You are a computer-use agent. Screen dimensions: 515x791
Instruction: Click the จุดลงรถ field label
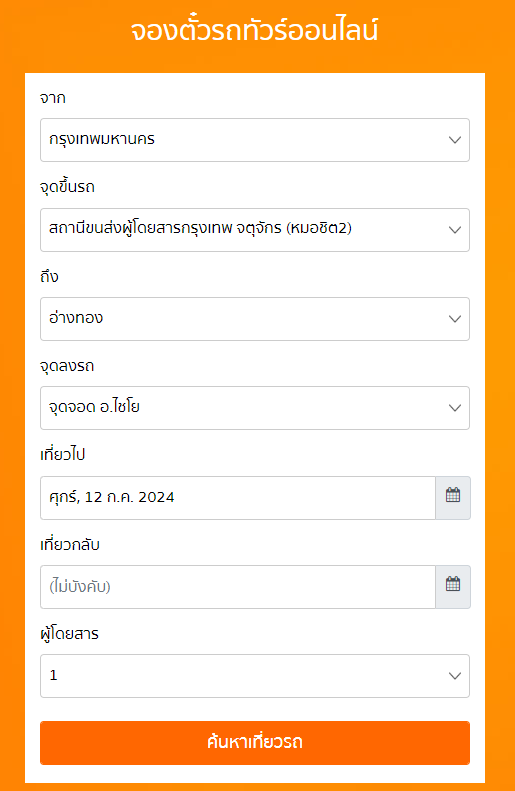tap(67, 366)
